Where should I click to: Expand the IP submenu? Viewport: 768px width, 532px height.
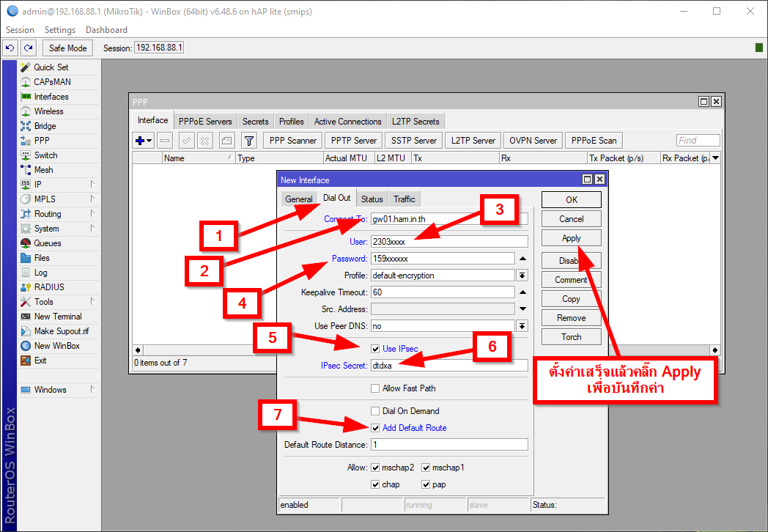click(x=92, y=184)
